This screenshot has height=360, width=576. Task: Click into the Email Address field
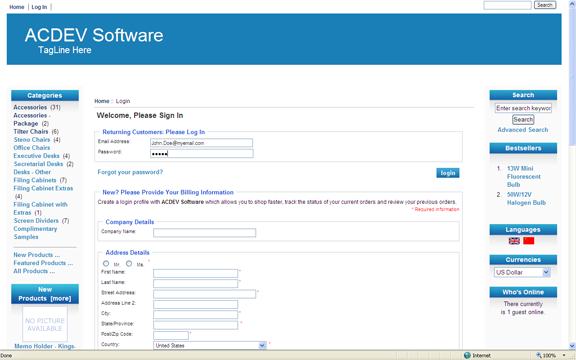pyautogui.click(x=201, y=143)
